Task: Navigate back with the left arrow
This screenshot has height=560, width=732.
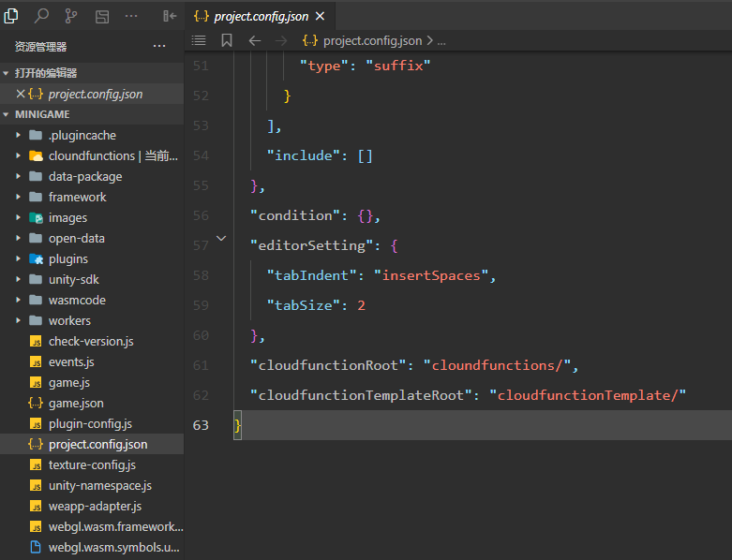Action: [x=254, y=41]
